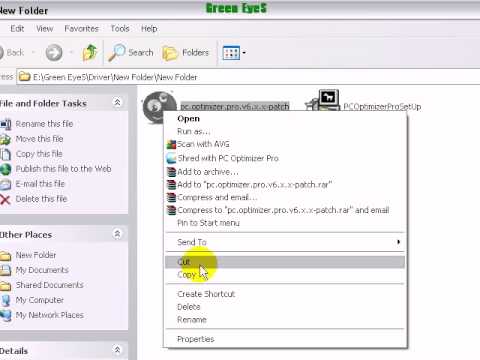Screen dimensions: 480x360
Task: Collapse the File and Folder Tasks panel
Action: tap(117, 103)
